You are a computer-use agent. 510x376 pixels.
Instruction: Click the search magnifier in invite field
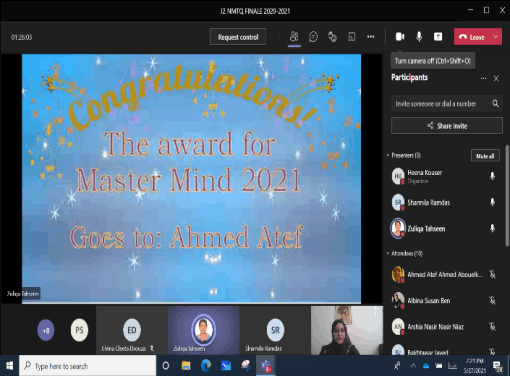(496, 104)
